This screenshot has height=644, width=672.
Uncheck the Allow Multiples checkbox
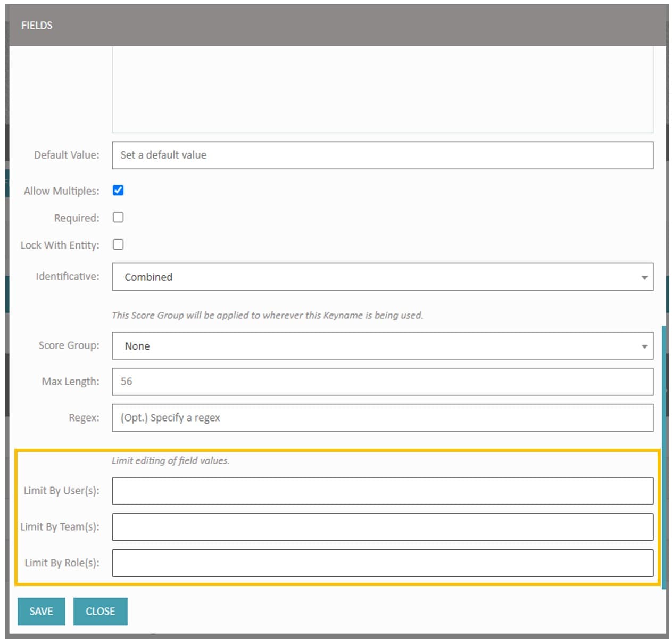[118, 190]
